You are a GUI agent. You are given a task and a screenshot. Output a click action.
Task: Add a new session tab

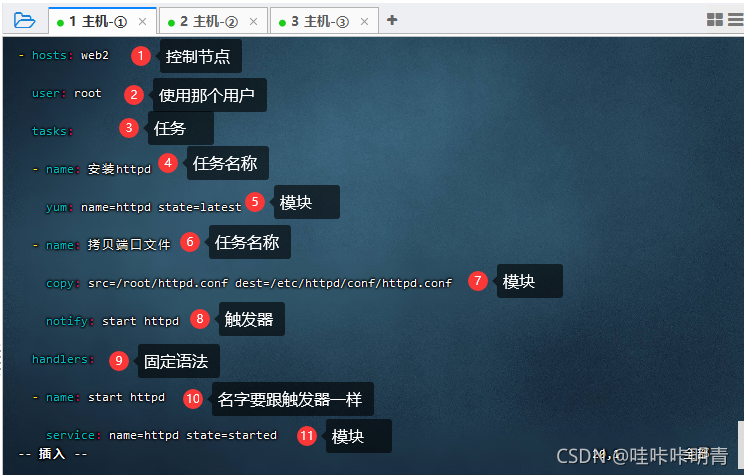(392, 20)
